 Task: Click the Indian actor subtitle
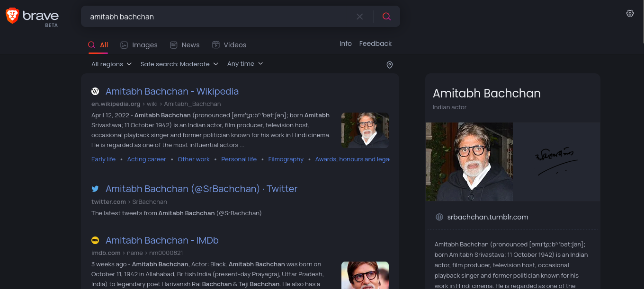pyautogui.click(x=449, y=107)
